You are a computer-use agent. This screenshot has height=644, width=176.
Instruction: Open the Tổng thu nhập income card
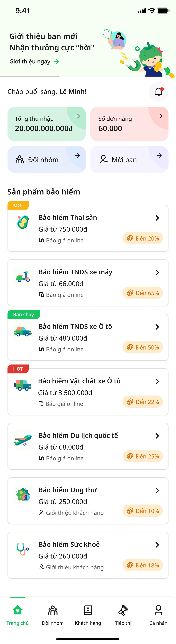pyautogui.click(x=47, y=124)
